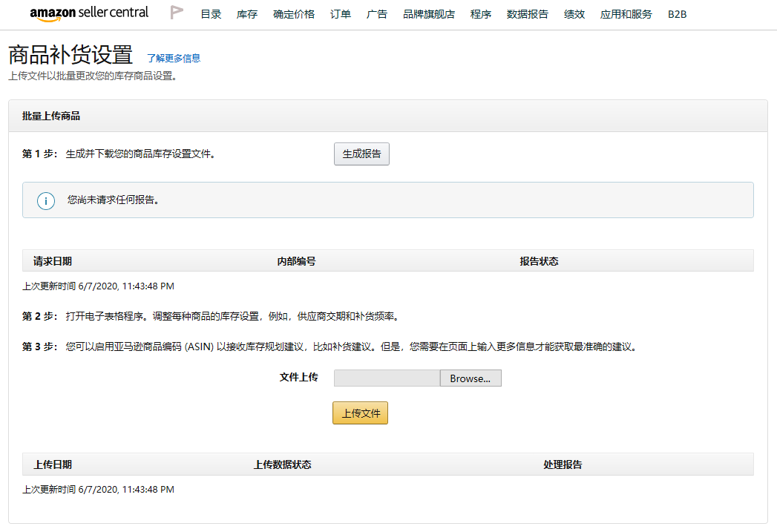Click the yellow 上传文件 button

tap(360, 413)
